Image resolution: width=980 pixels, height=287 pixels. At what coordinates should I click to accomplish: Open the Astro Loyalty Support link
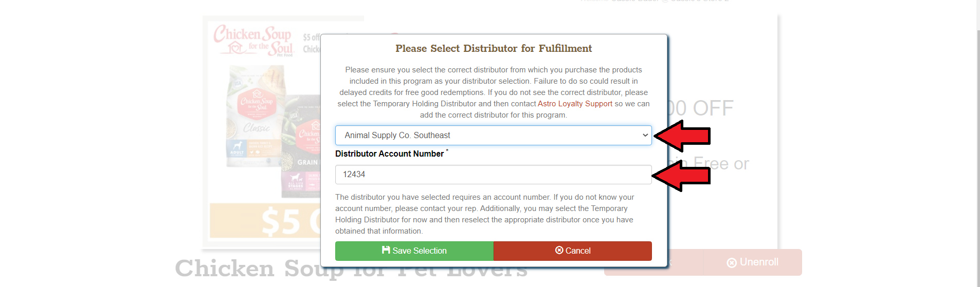[x=575, y=104]
